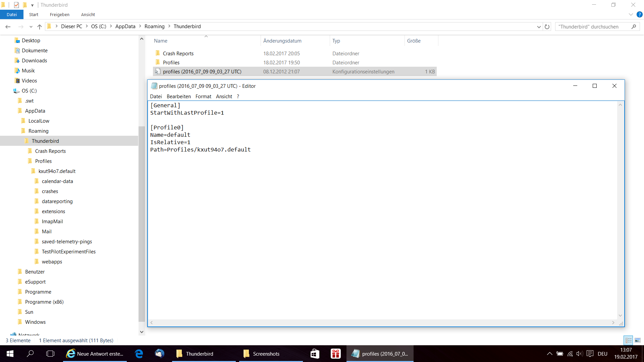Screen dimensions: 644x362
Task: Open the Bearbeiten menu in Editor
Action: [178, 96]
